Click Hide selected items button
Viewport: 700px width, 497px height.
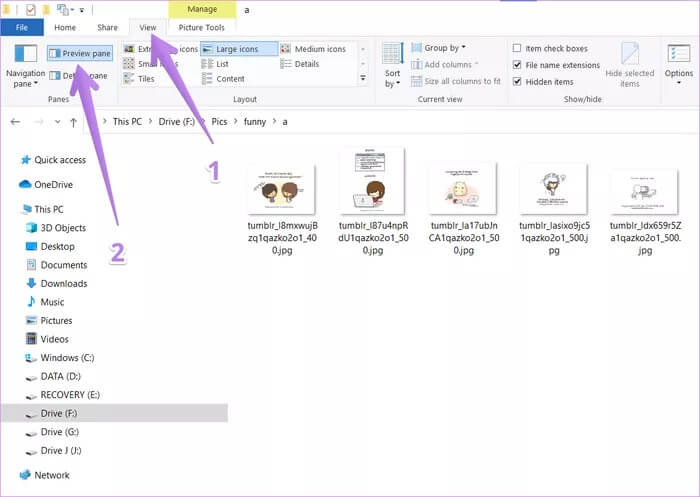click(629, 65)
